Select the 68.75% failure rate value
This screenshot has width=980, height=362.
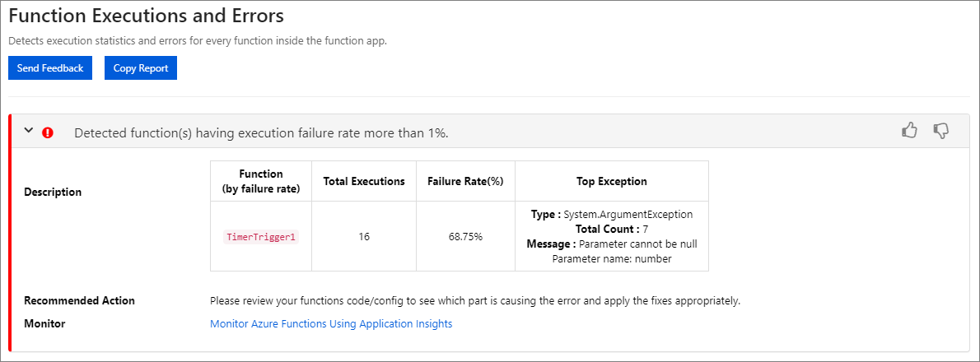pyautogui.click(x=465, y=237)
